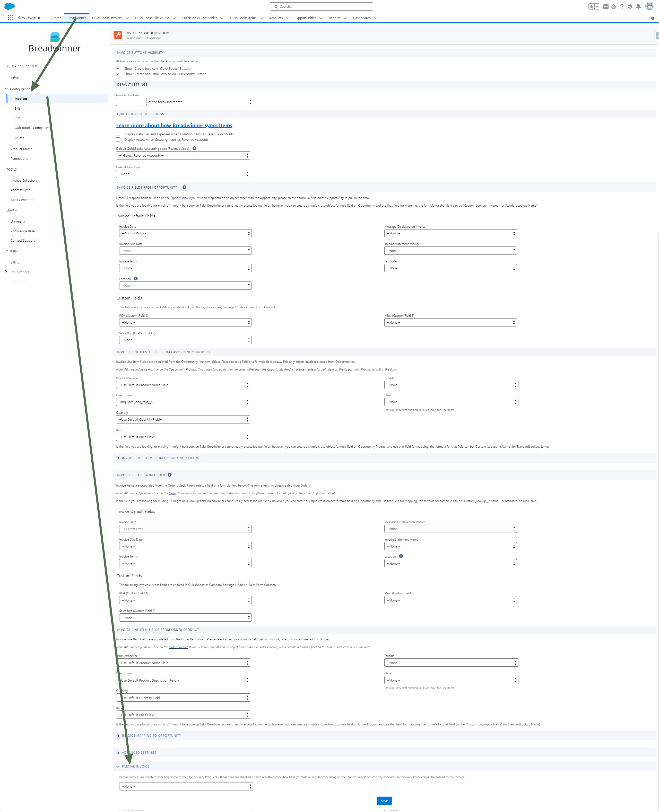
Task: Select Bills under Configuration sidebar
Action: click(x=18, y=109)
